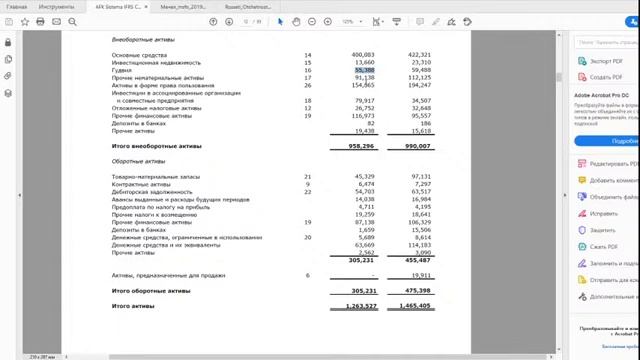Open the Экспорт PDF tool
This screenshot has width=640, height=360.
600,61
